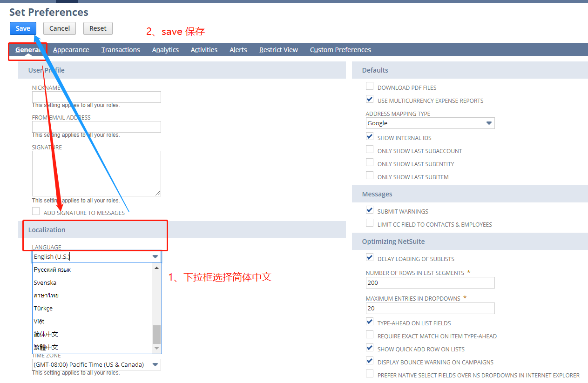Screen dimensions: 588x383
Task: Select 繁體中文 in the language dropdown
Action: pyautogui.click(x=46, y=347)
